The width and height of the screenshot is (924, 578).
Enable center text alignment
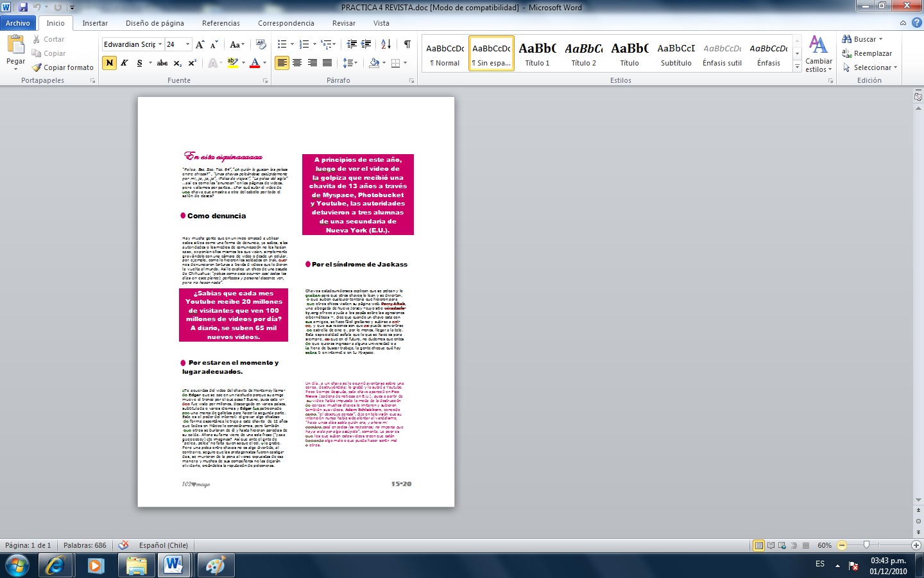click(x=297, y=63)
